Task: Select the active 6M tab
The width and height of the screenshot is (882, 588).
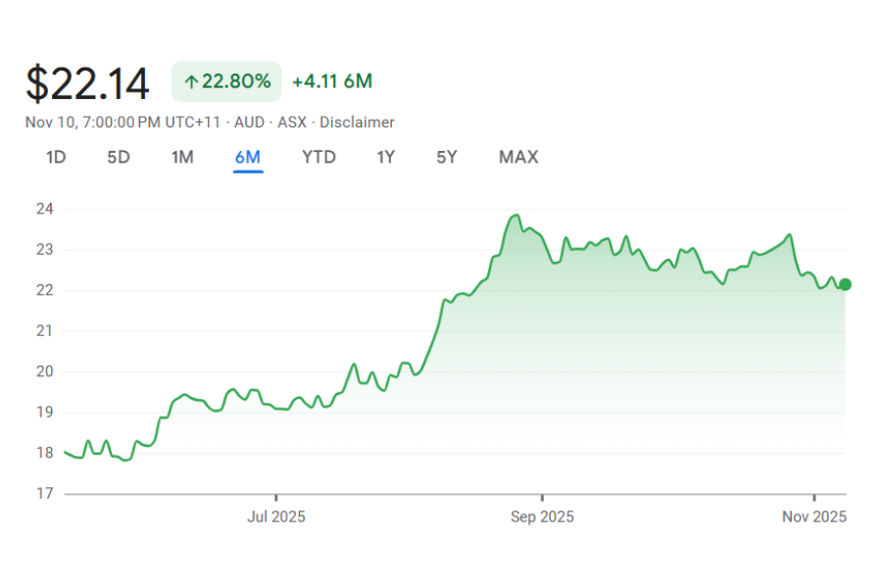Action: (248, 157)
